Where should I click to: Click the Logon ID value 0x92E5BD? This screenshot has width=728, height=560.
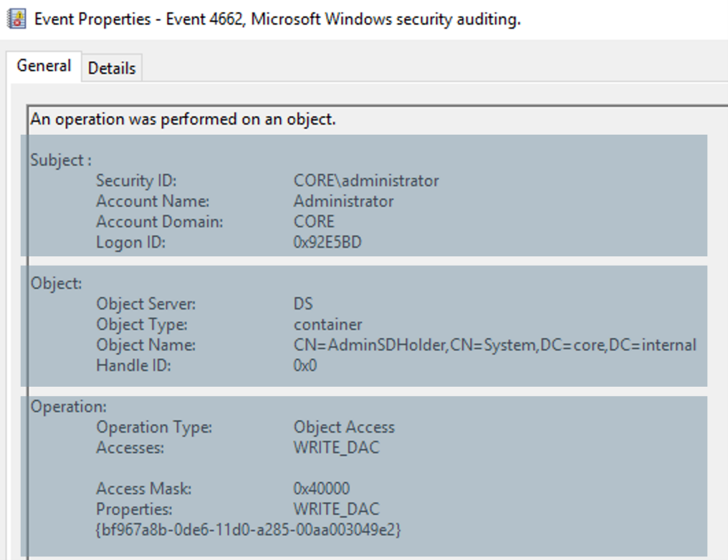pos(327,242)
